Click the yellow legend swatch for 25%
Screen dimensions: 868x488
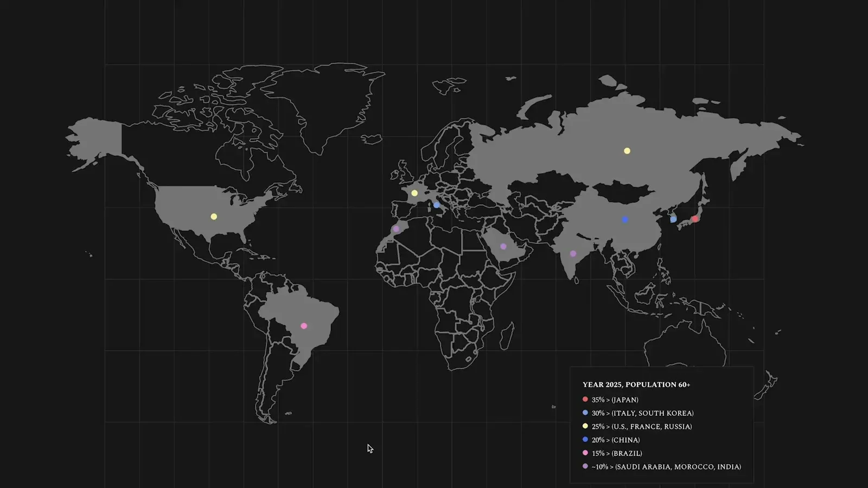click(x=585, y=426)
